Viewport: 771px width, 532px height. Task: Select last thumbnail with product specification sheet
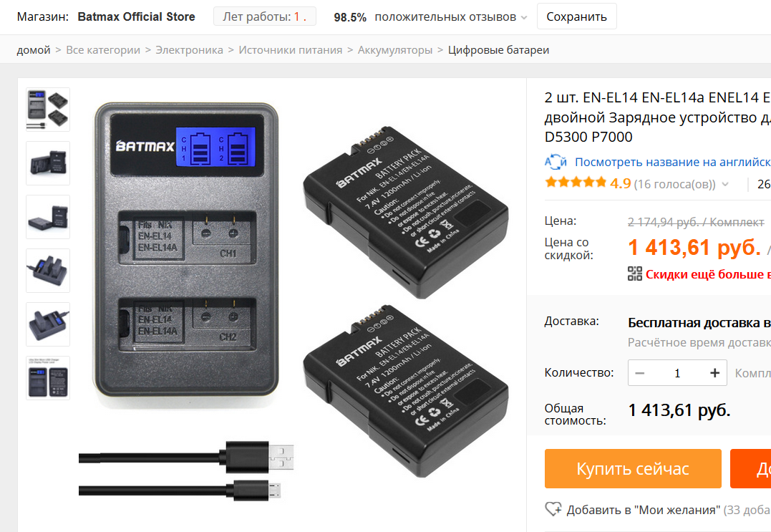click(48, 378)
